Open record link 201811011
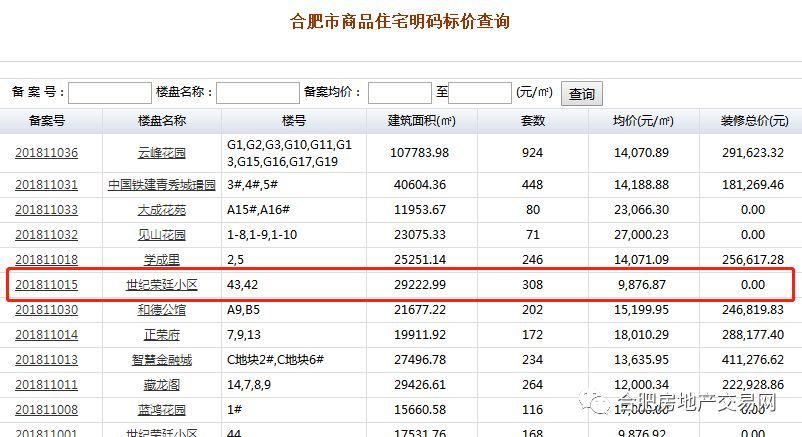Viewport: 802px width, 437px height. pos(47,385)
